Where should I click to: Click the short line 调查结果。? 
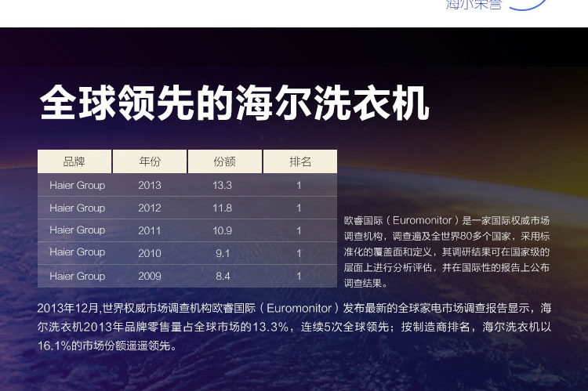pos(365,284)
